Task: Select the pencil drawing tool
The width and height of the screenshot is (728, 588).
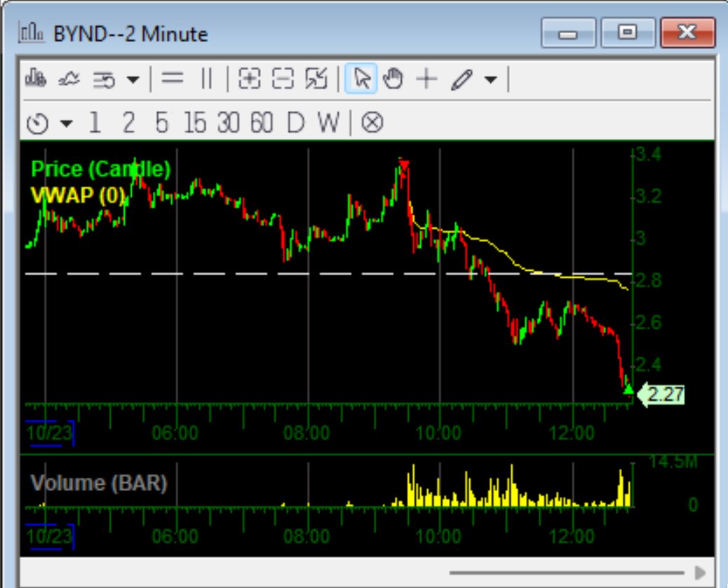Action: click(x=461, y=79)
